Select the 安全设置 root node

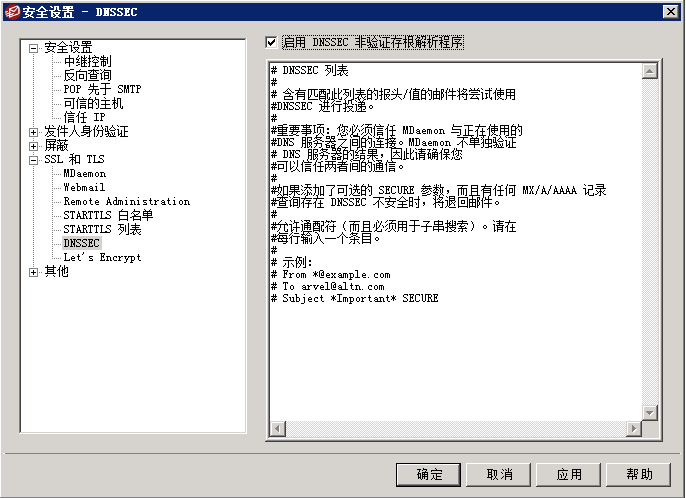coord(68,47)
